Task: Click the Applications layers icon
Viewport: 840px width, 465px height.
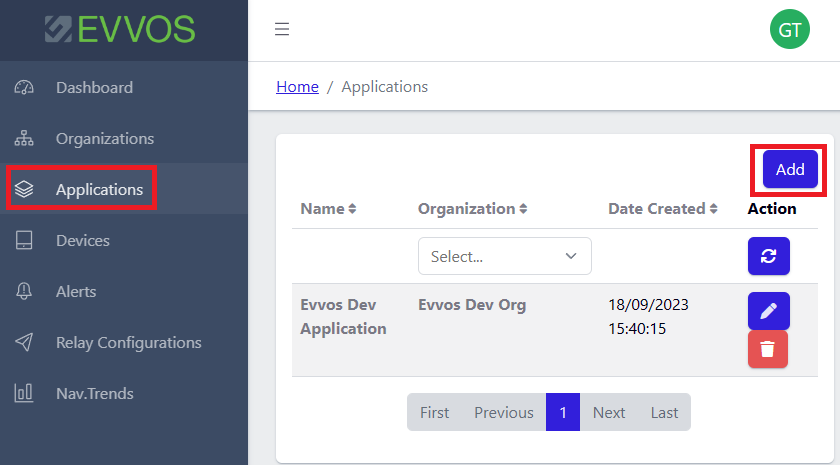Action: point(24,189)
